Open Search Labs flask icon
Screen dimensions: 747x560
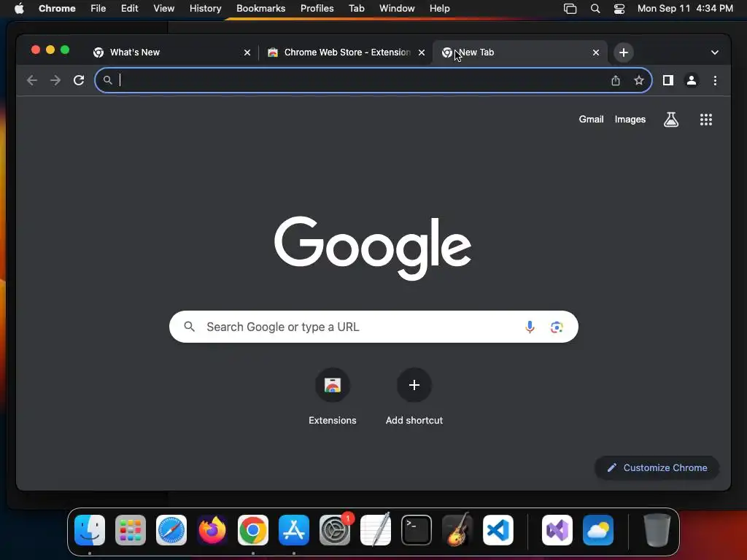click(x=671, y=120)
